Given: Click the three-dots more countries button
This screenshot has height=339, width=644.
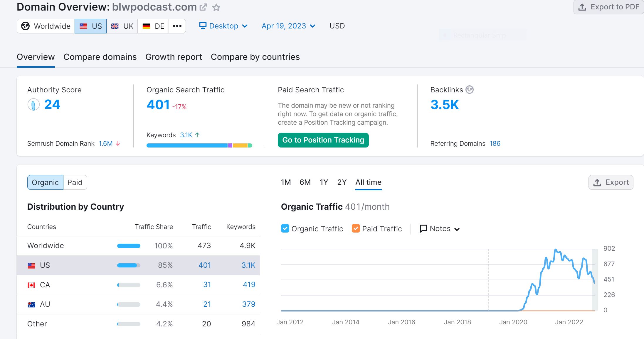Looking at the screenshot, I should tap(177, 26).
